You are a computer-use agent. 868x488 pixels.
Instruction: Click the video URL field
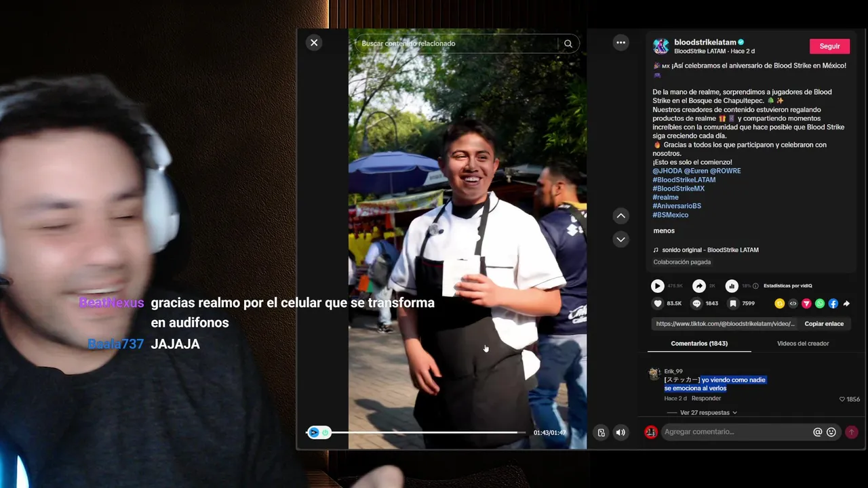(x=725, y=324)
